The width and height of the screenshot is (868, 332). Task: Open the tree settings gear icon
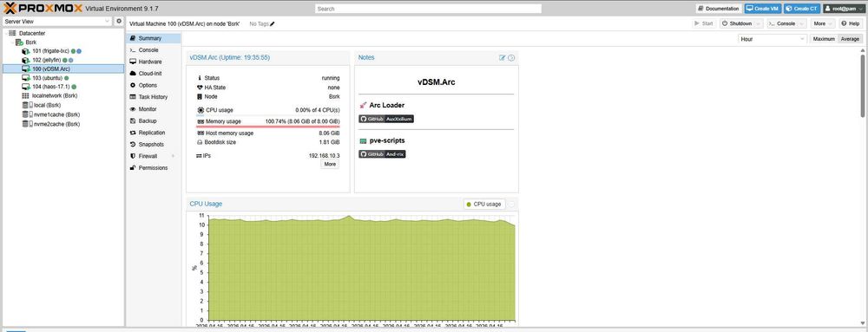[x=118, y=21]
